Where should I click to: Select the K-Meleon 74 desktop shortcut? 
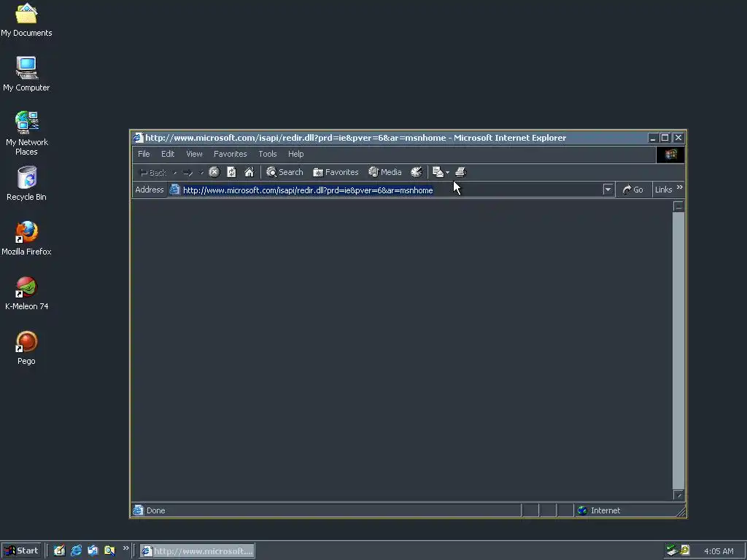click(x=26, y=293)
